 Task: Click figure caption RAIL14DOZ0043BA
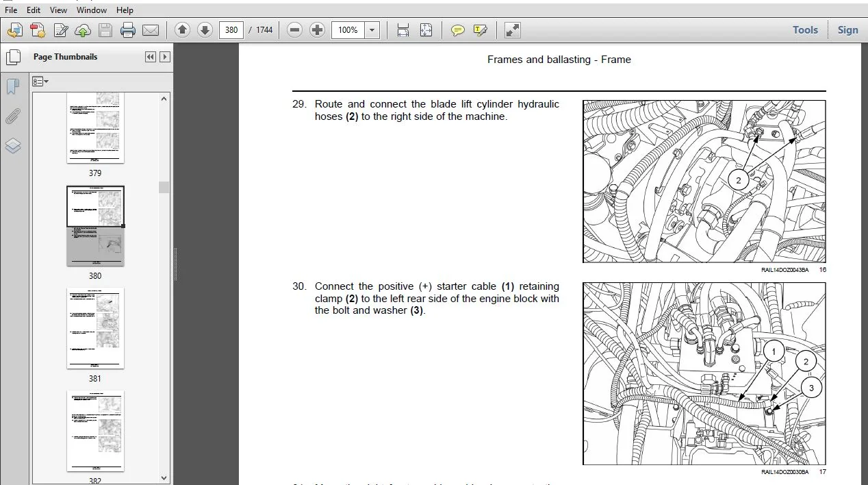point(784,270)
